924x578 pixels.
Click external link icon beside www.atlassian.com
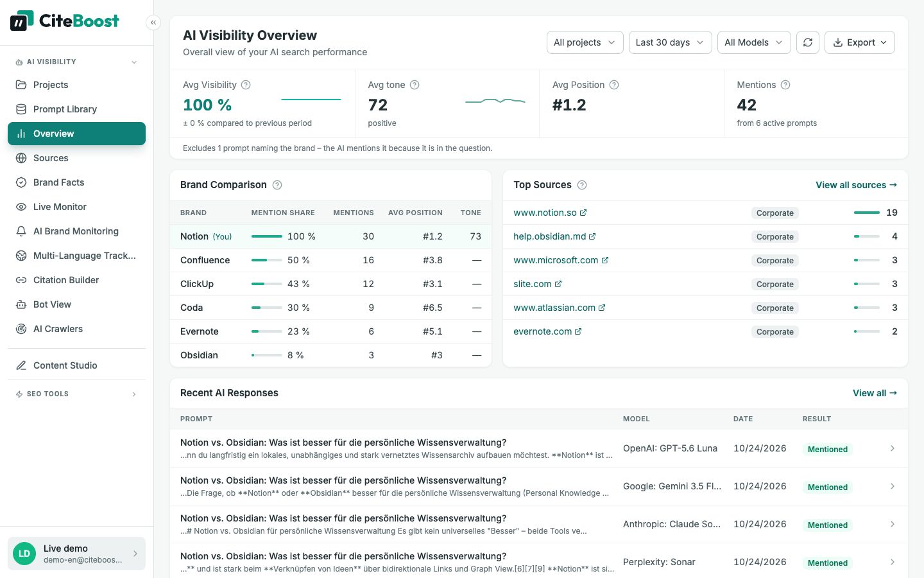click(x=602, y=308)
